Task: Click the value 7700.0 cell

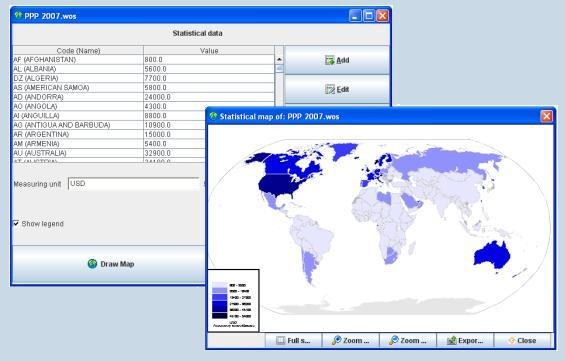Action: (209, 78)
